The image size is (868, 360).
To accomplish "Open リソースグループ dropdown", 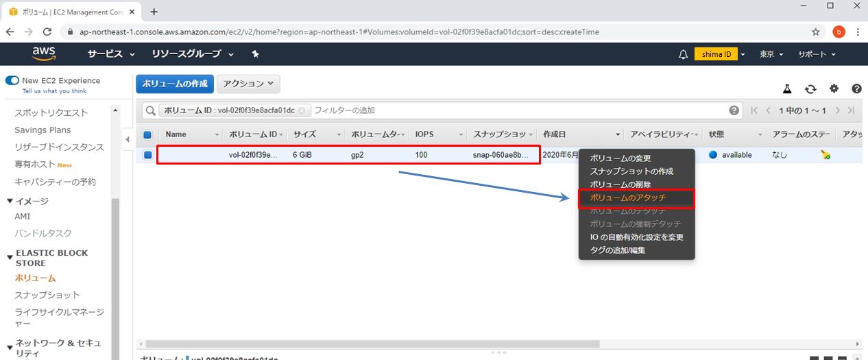I will click(193, 54).
